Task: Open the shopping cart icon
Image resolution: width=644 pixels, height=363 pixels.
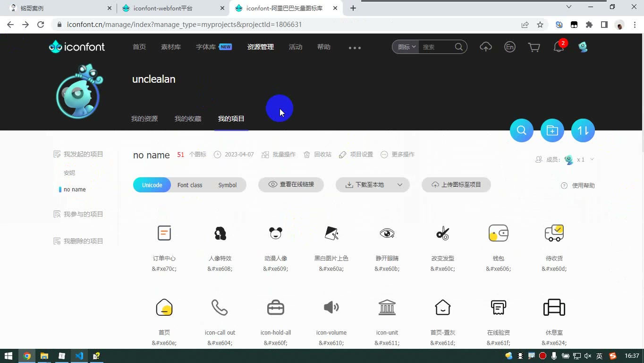Action: (x=534, y=47)
